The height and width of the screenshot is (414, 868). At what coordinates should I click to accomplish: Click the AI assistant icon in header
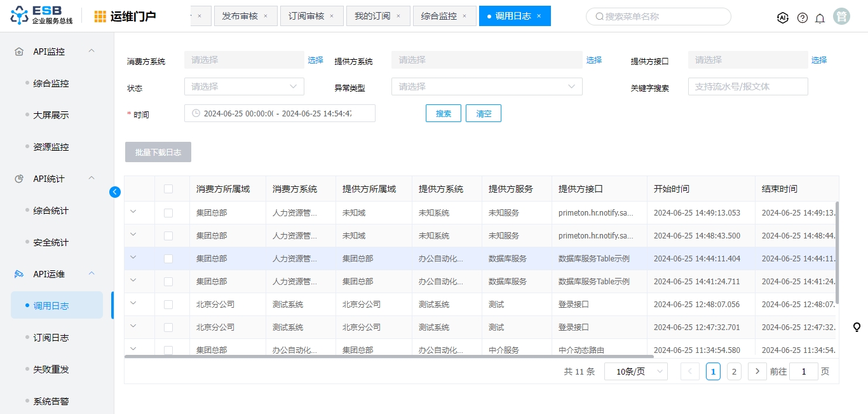coord(783,18)
